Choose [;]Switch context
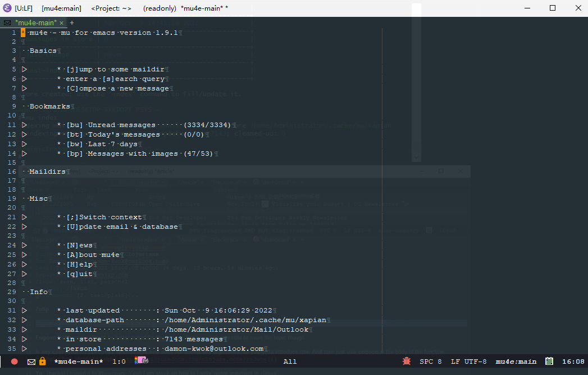The height and width of the screenshot is (375, 588). coord(104,217)
